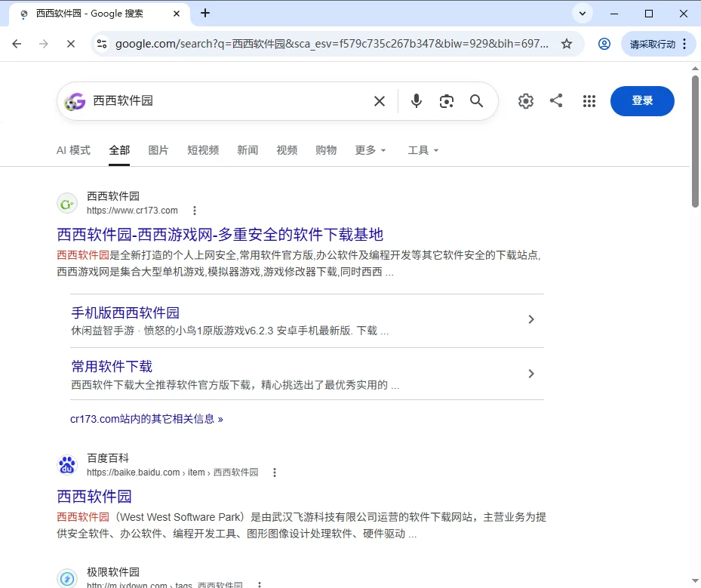
Task: Click the scrollbar up arrow
Action: [x=695, y=69]
